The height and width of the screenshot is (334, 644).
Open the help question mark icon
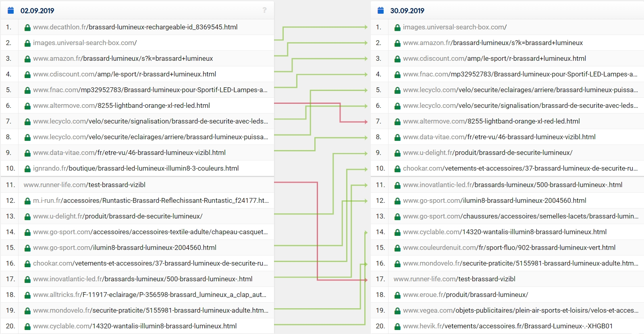264,10
